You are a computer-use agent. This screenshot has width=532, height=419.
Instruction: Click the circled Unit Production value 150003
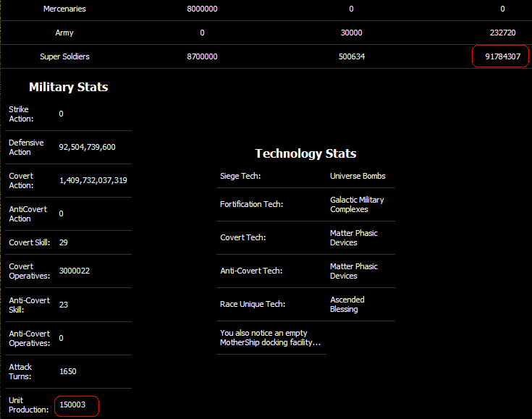(x=72, y=405)
